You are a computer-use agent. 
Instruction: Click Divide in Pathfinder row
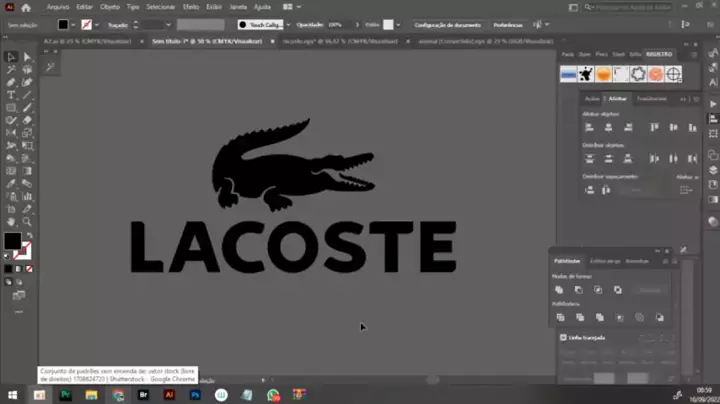pyautogui.click(x=560, y=317)
